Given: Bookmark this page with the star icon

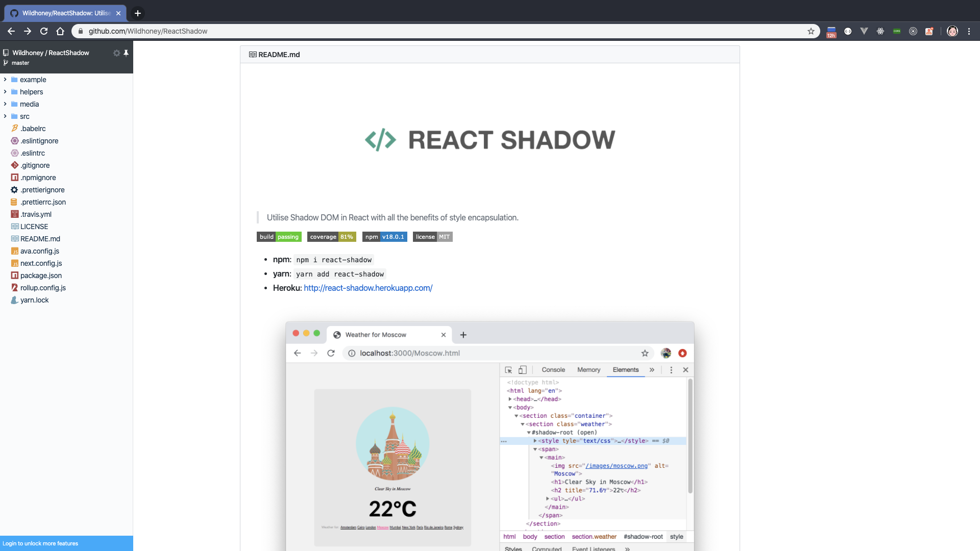Looking at the screenshot, I should coord(811,31).
